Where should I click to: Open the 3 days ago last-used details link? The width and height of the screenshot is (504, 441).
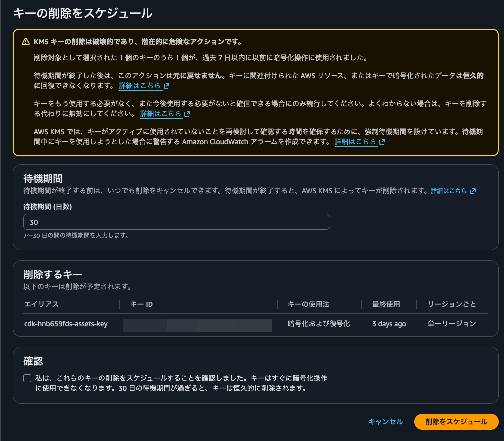(x=389, y=323)
